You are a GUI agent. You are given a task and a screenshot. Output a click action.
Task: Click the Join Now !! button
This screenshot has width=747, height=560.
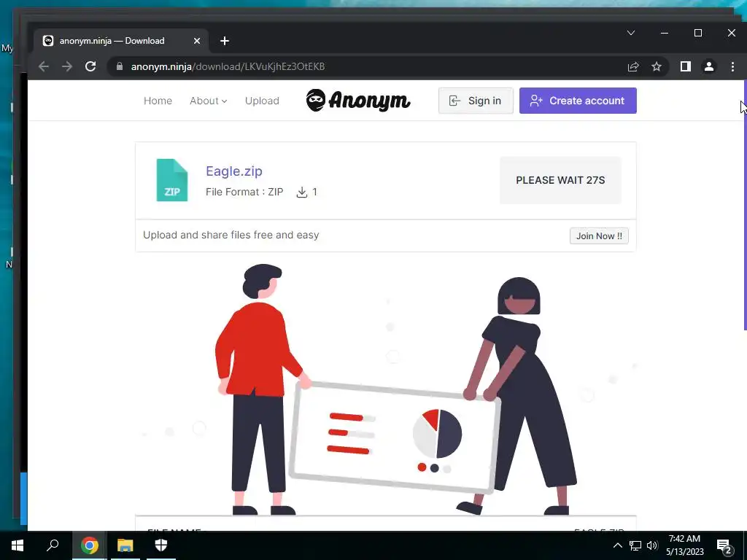[599, 236]
